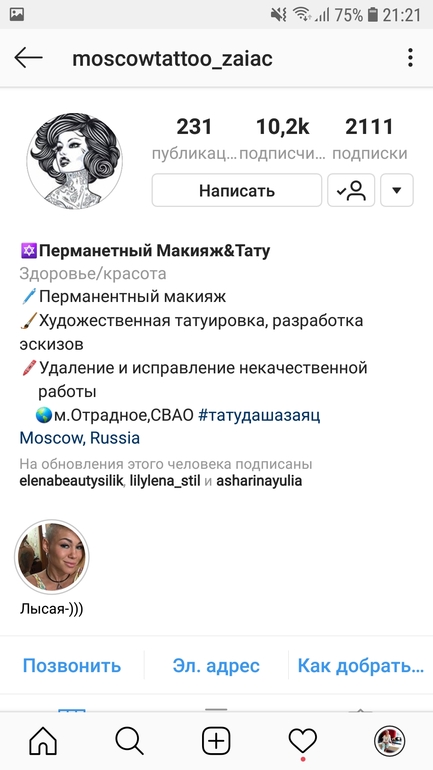View the 10,2k followers list
Screen dimensions: 433x770
pos(283,138)
